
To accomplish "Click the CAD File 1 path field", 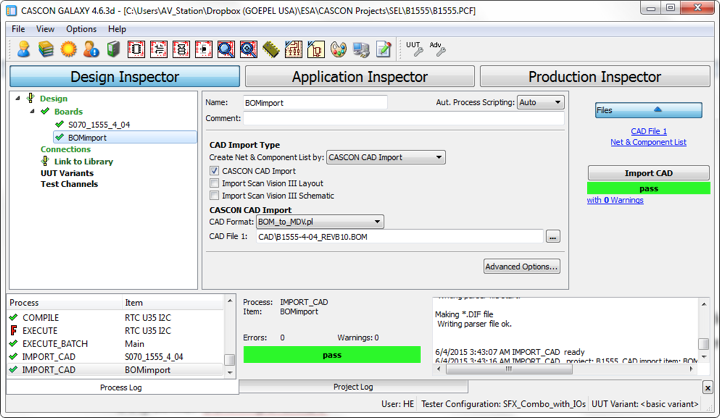I will tap(399, 237).
